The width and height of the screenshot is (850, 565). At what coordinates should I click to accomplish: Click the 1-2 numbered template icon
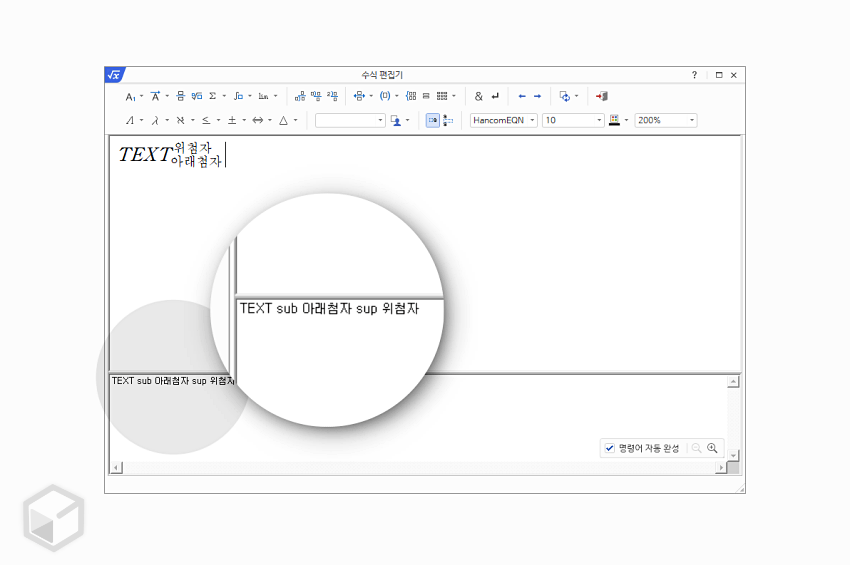pos(332,96)
